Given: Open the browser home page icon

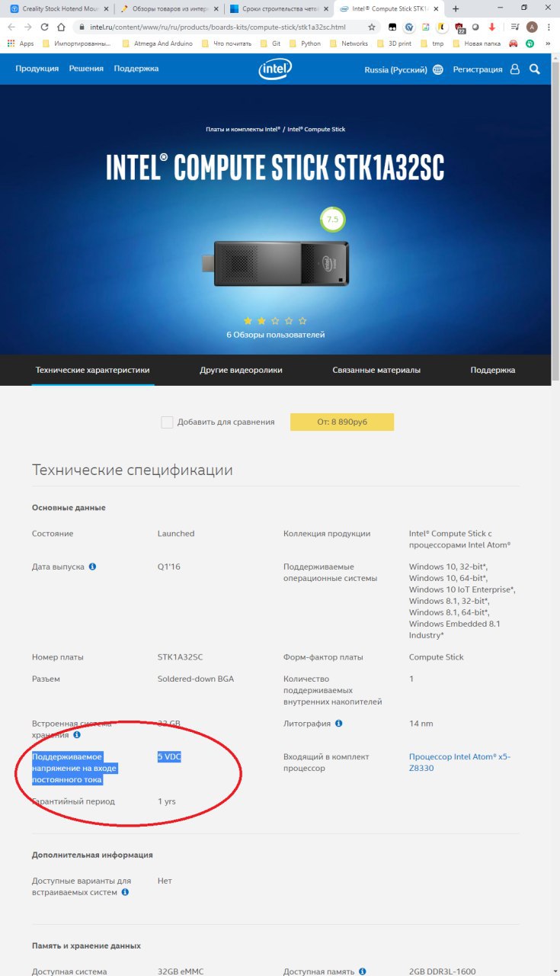Looking at the screenshot, I should 62,27.
